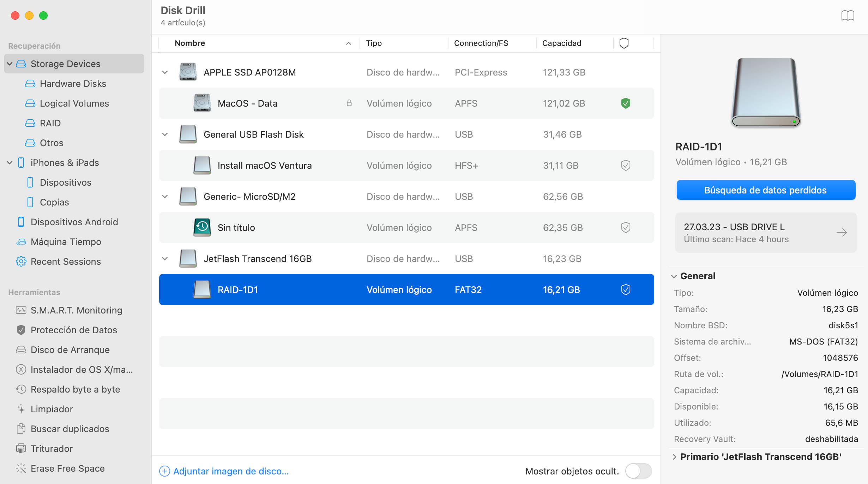Click the disk5s1 BSD name value
868x484 pixels.
843,325
